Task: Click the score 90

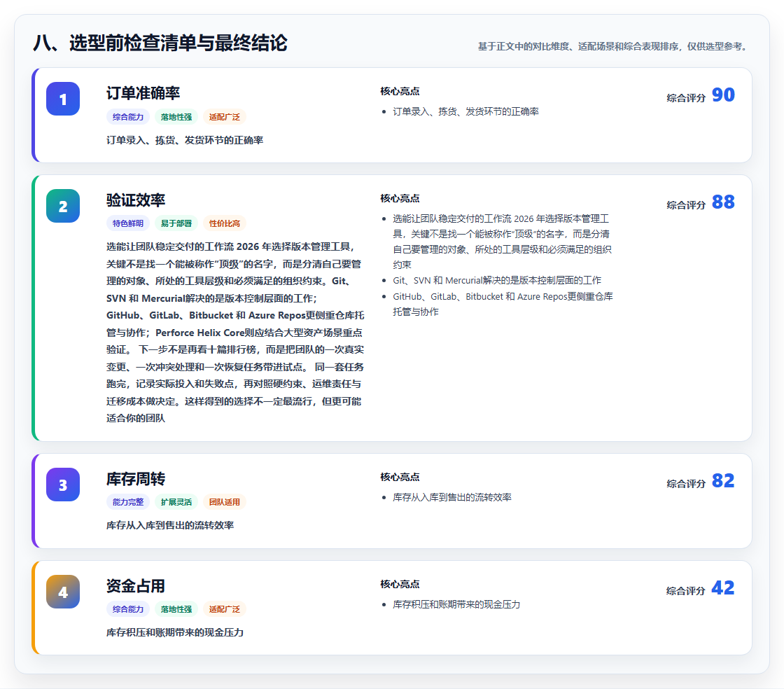Action: 723,95
